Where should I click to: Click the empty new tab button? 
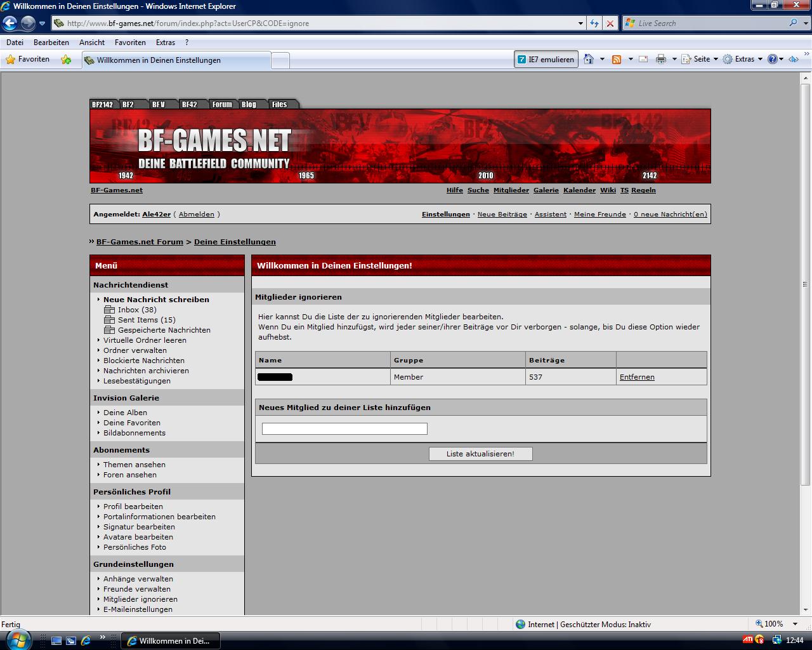tap(280, 60)
